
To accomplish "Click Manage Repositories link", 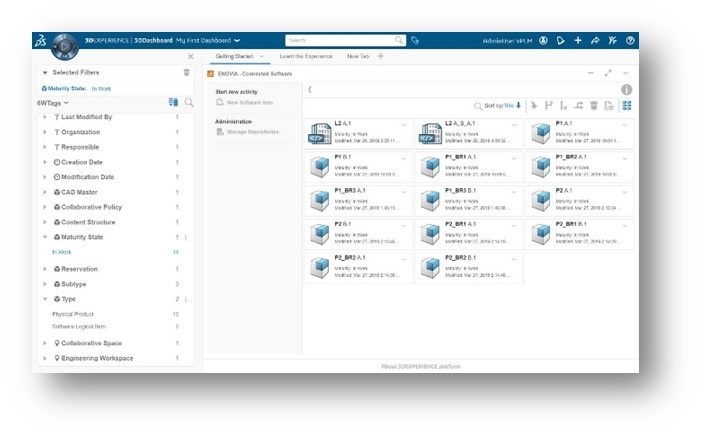I will coord(253,132).
